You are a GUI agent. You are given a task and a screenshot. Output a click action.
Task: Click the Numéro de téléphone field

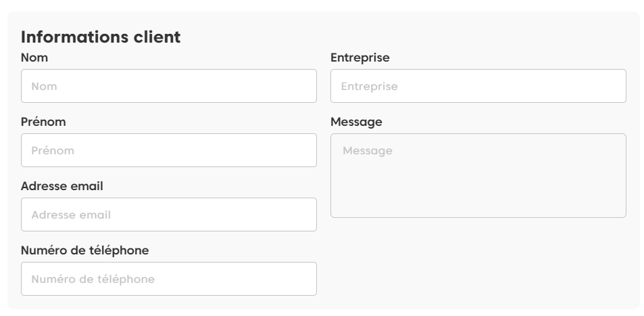click(x=169, y=279)
